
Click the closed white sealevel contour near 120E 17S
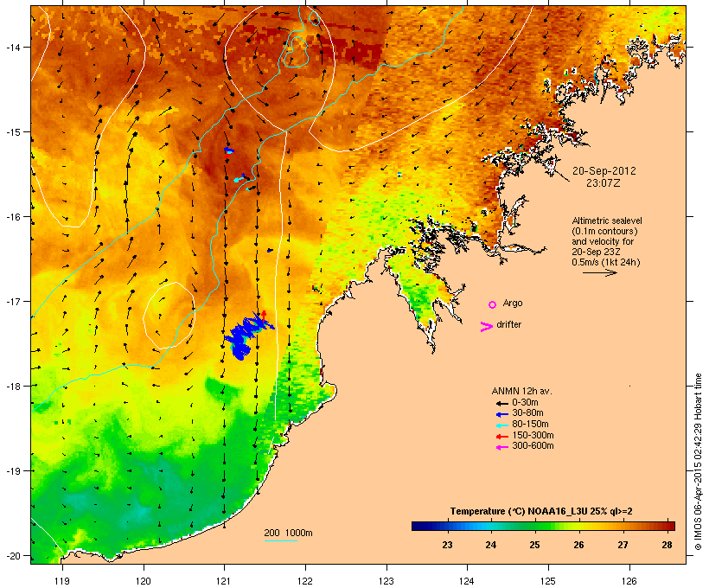169,316
